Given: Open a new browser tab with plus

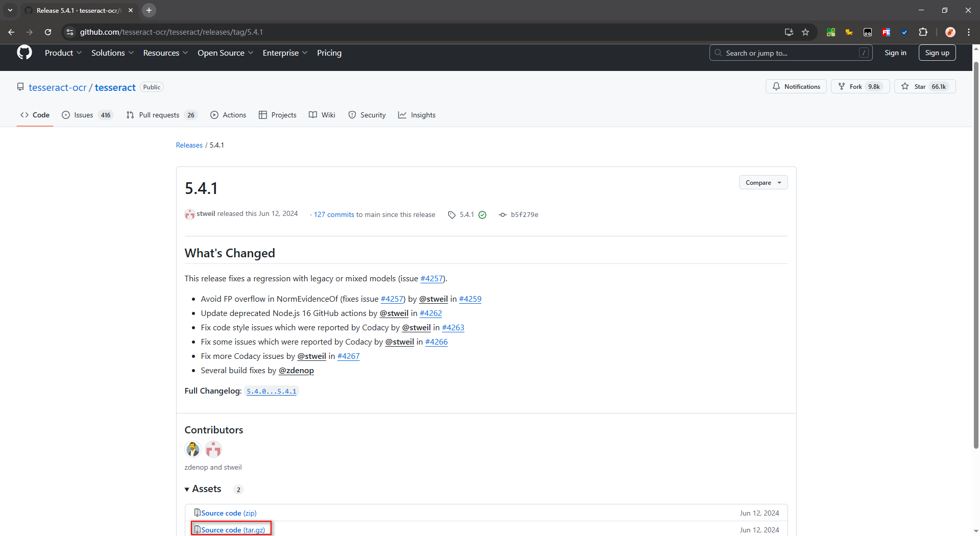Looking at the screenshot, I should tap(149, 10).
